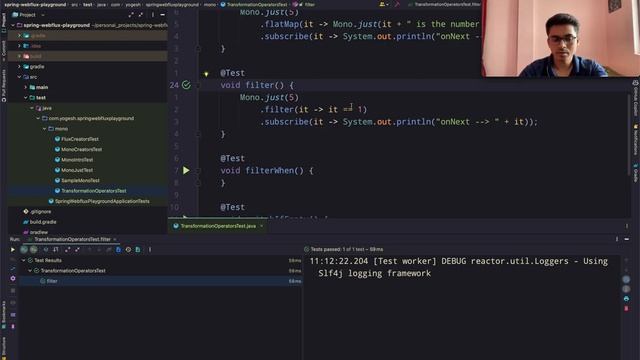The height and width of the screenshot is (360, 640).
Task: Click fold marker on filter method line
Action: coord(198,85)
